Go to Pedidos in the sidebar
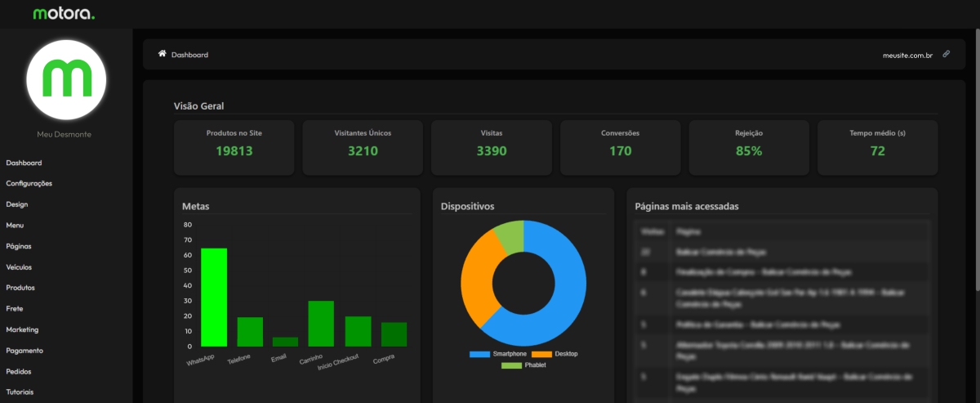Image resolution: width=980 pixels, height=403 pixels. 19,371
